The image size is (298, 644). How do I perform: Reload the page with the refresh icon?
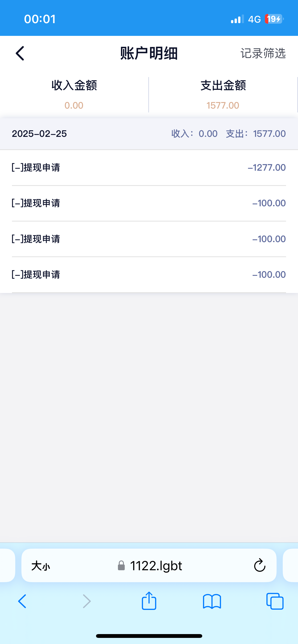tap(260, 565)
